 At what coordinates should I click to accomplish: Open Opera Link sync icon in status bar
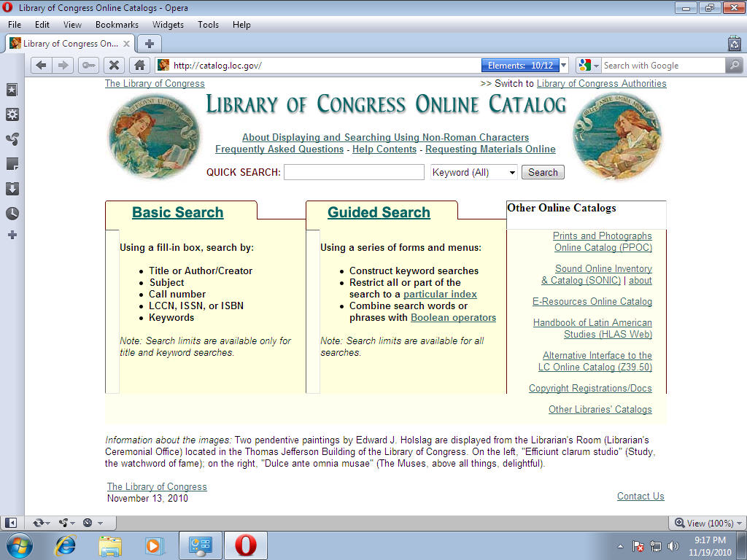[38, 523]
